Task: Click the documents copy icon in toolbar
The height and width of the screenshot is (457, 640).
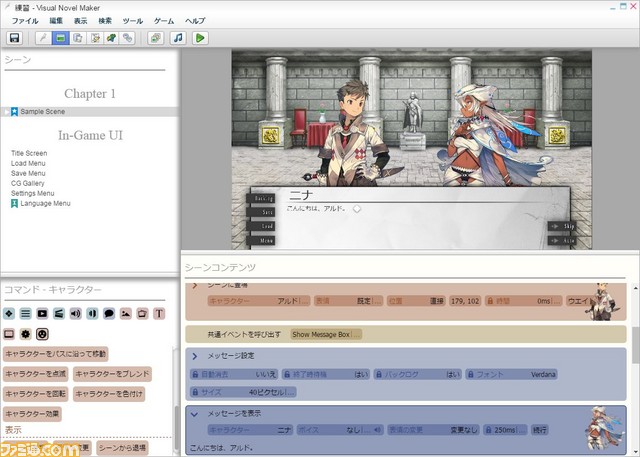Action: click(x=78, y=38)
